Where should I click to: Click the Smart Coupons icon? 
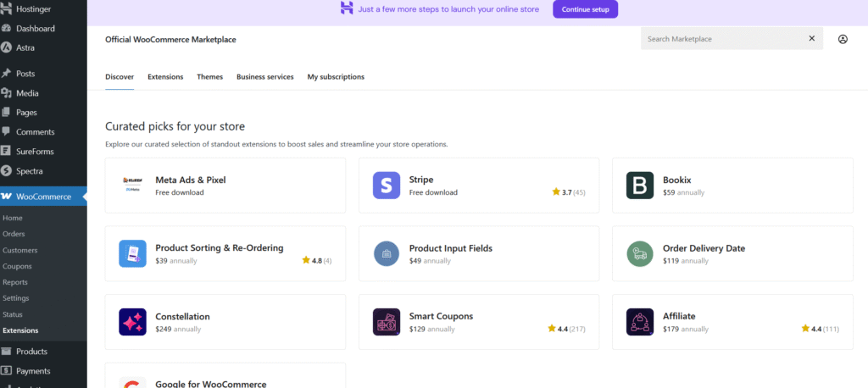tap(387, 322)
